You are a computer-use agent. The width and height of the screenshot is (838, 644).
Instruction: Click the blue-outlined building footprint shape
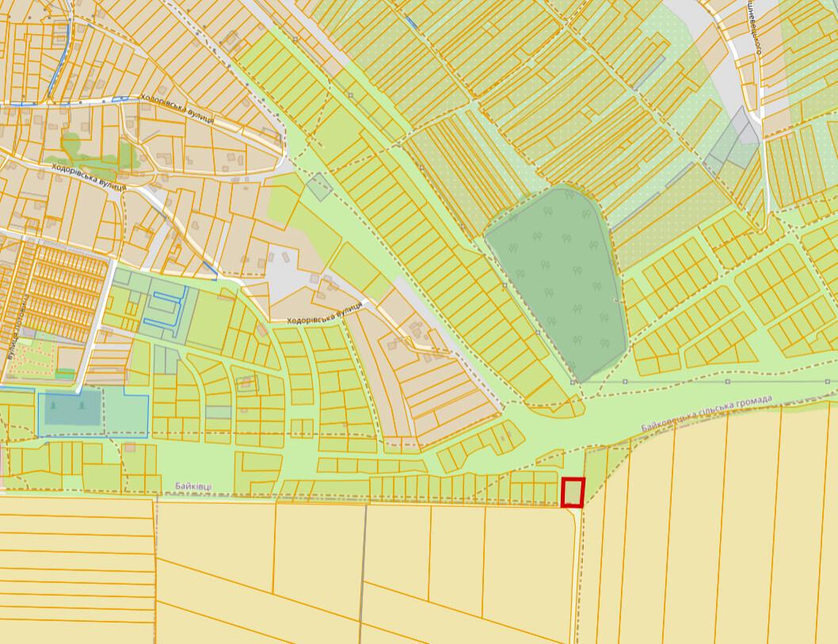click(x=166, y=307)
